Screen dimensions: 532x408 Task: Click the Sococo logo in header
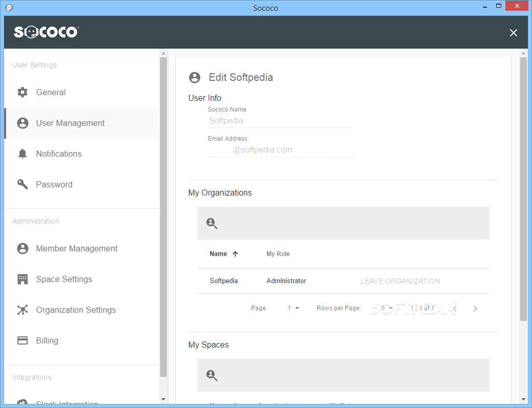(x=46, y=32)
